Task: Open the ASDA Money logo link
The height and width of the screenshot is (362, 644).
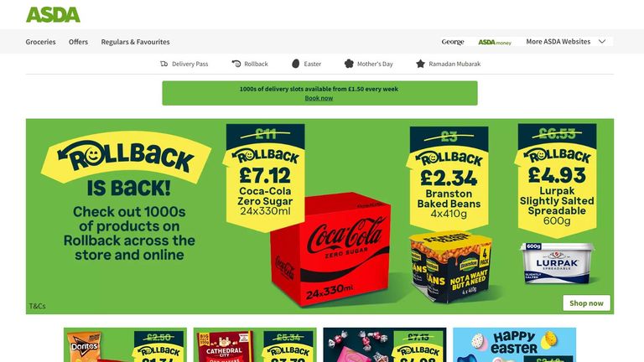Action: [495, 42]
